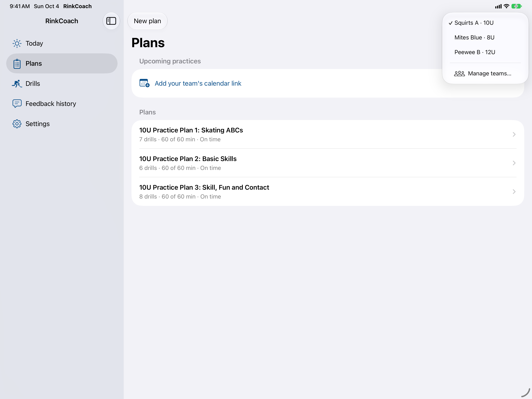532x399 pixels.
Task: Click '7 drills · 60 of 60 min · On time'
Action: [x=180, y=140]
